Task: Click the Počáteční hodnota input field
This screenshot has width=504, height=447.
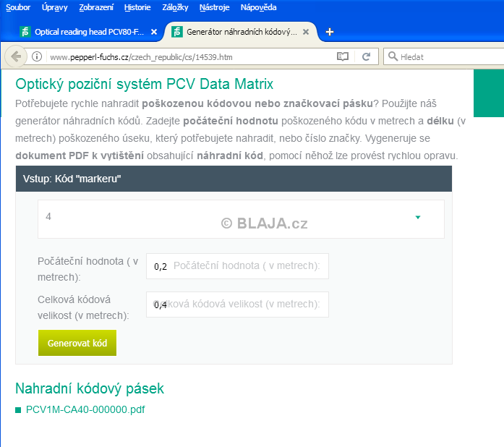Action: pyautogui.click(x=237, y=266)
